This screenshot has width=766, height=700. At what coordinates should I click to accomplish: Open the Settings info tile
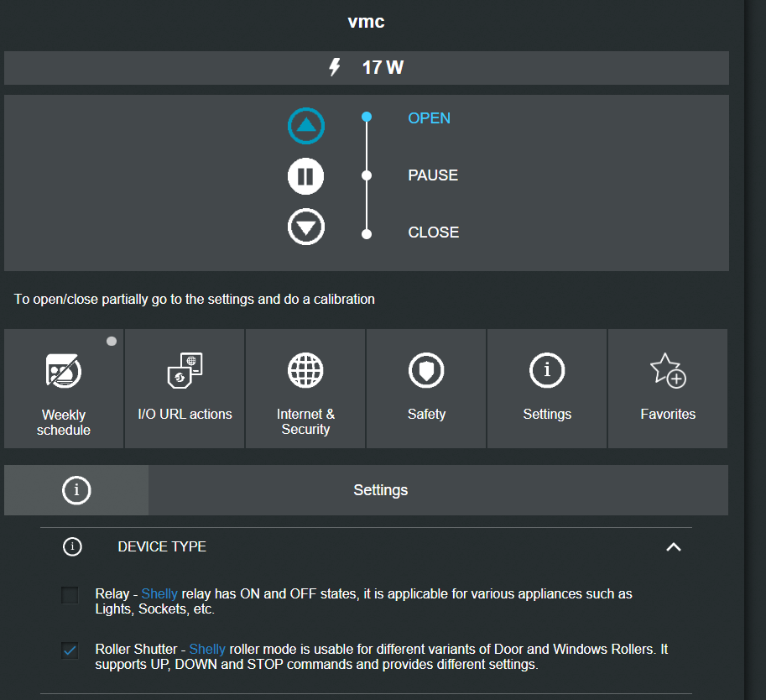547,388
